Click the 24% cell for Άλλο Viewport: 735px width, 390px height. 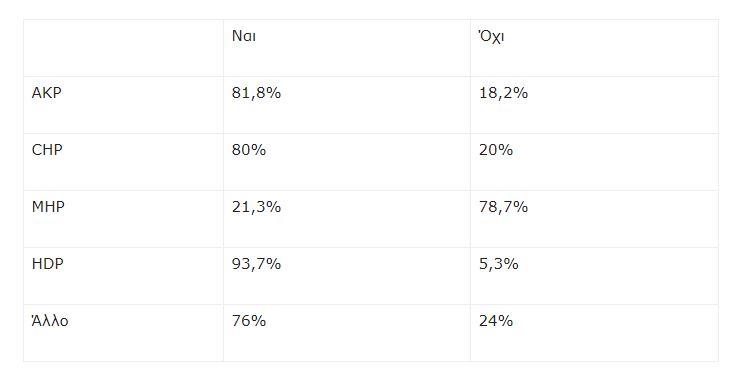[496, 321]
